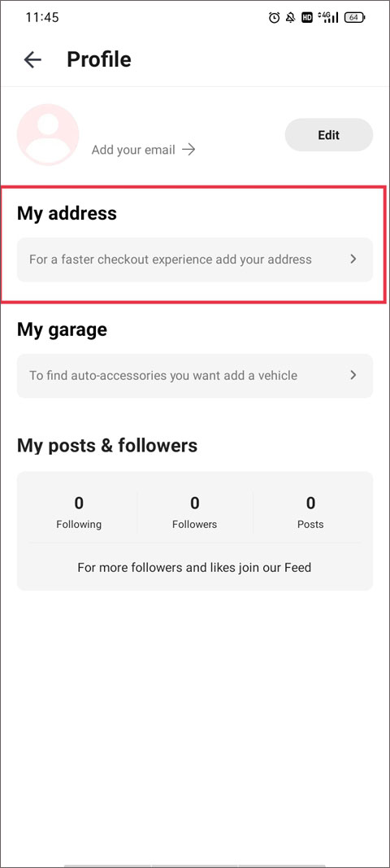
Task: Expand the My address chevron
Action: (x=353, y=259)
